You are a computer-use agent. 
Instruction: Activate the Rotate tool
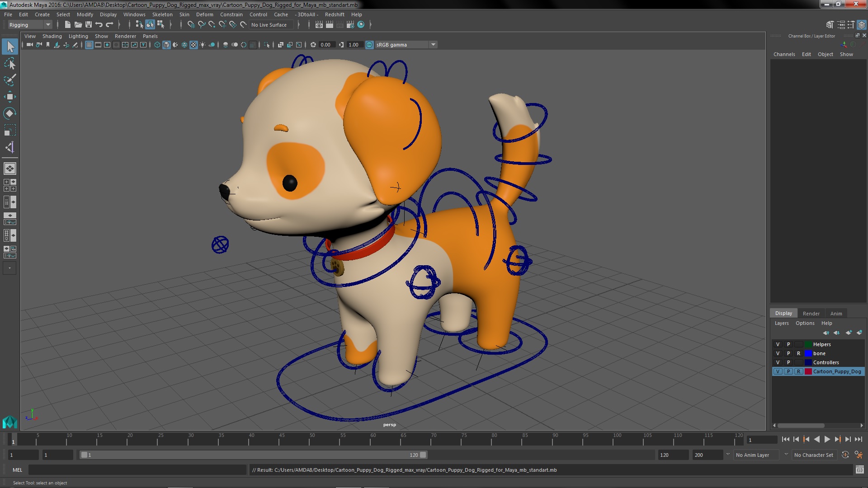(x=10, y=113)
